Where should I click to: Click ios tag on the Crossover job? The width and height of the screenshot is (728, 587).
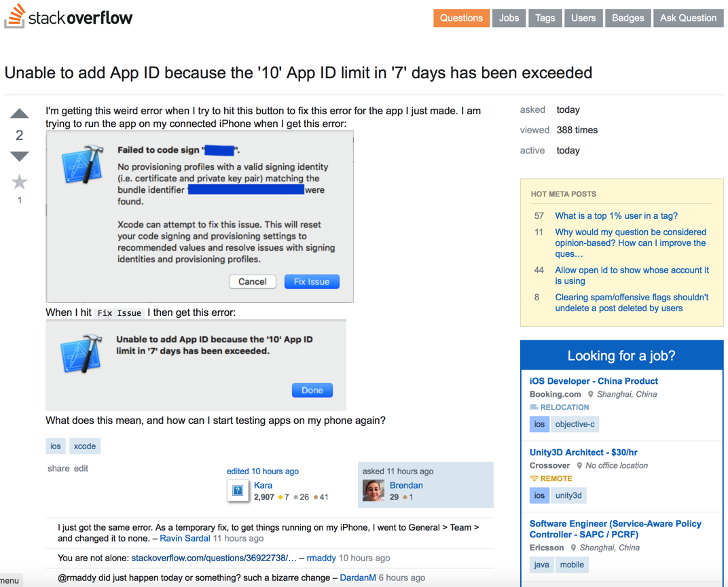[x=539, y=495]
